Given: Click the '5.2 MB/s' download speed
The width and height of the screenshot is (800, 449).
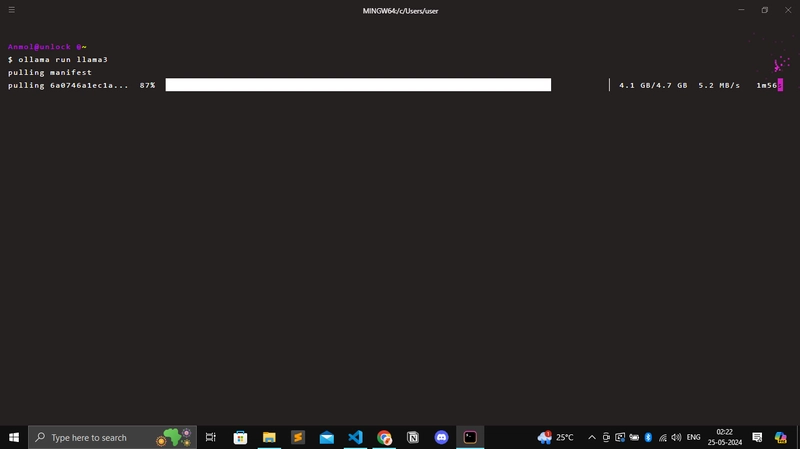Looking at the screenshot, I should (719, 85).
